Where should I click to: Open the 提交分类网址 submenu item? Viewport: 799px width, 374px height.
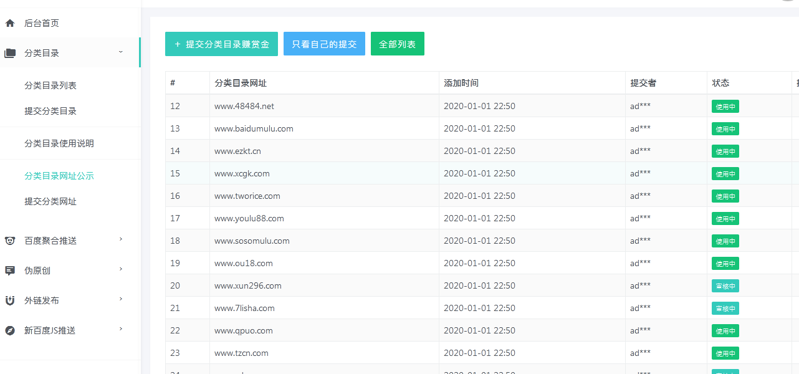point(50,202)
